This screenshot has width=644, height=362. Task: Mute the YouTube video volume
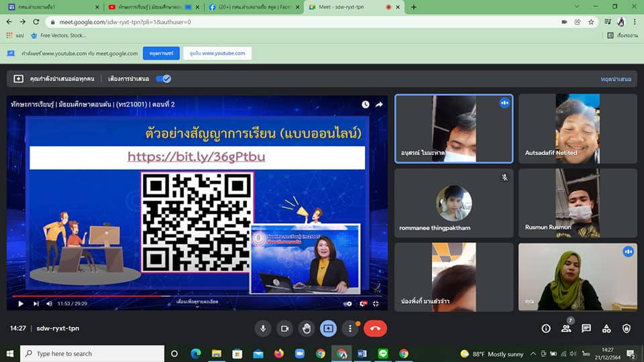coord(50,304)
